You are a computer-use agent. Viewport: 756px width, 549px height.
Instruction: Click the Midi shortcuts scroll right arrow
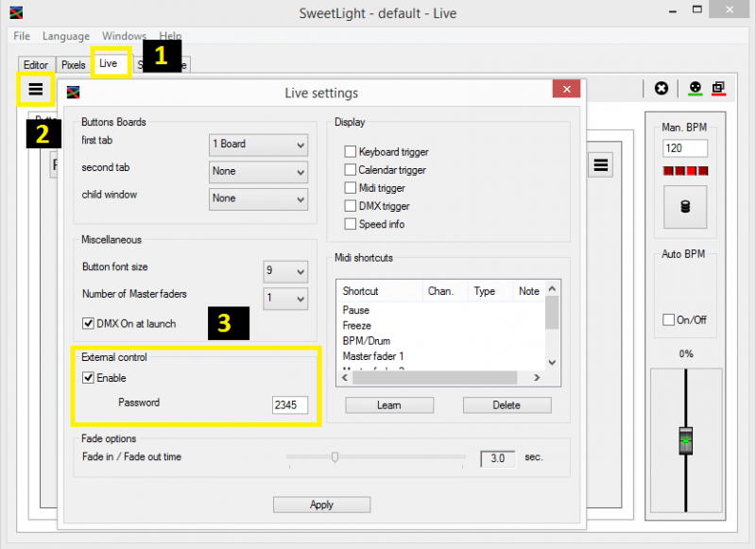pos(537,377)
